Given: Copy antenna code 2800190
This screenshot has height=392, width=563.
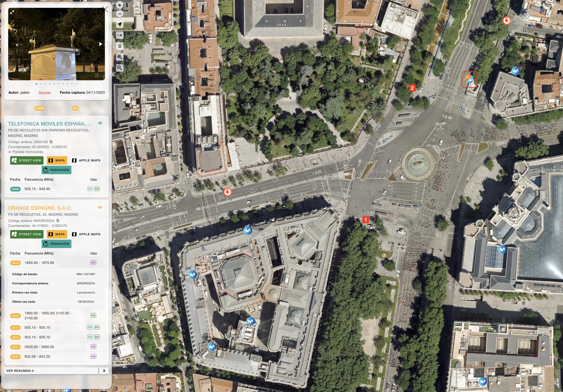Looking at the screenshot, I should click(51, 142).
